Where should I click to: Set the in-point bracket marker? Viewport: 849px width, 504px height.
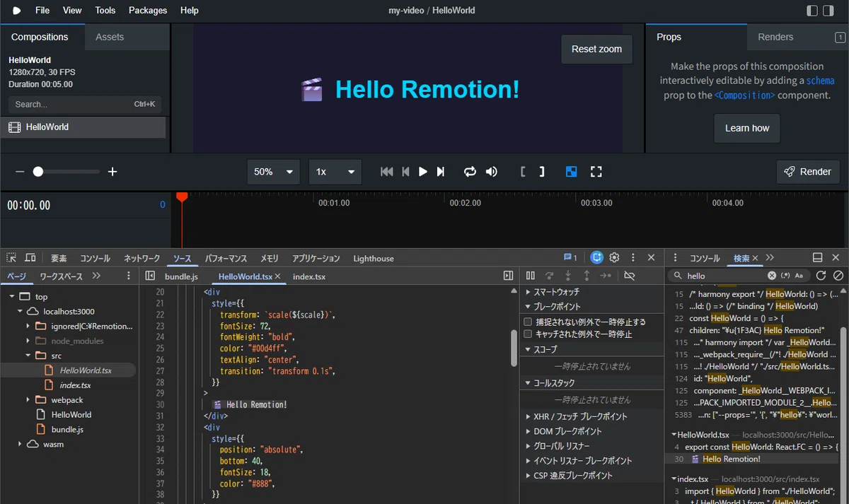524,172
